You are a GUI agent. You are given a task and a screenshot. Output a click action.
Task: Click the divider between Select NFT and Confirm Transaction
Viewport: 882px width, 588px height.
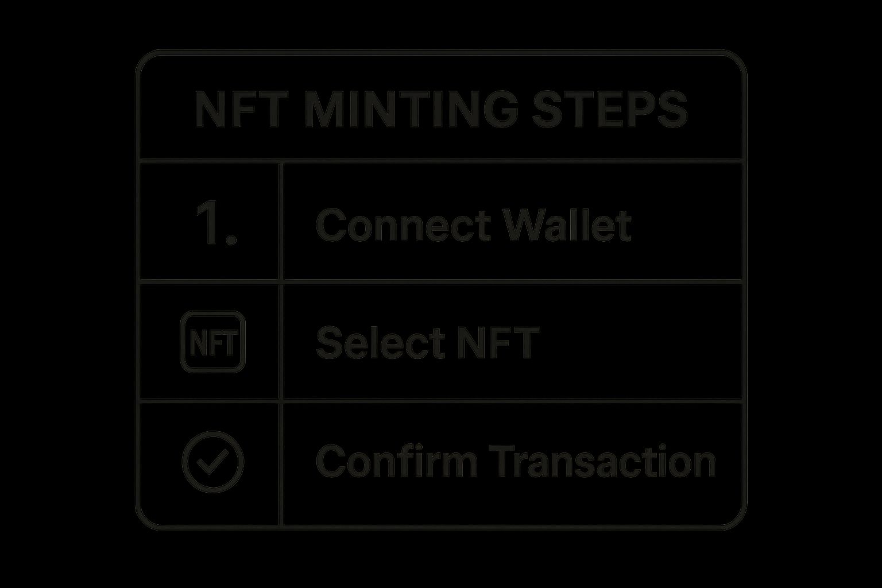coord(441,400)
